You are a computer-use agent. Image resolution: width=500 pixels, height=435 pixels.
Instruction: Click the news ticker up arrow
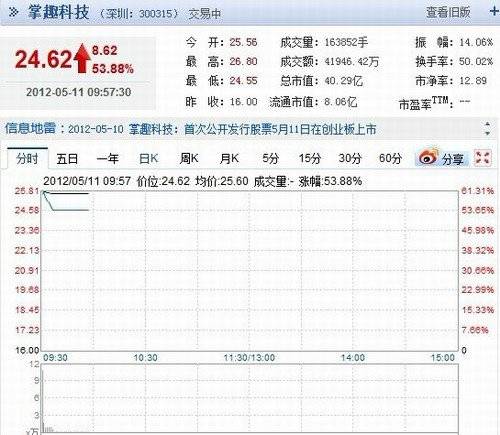487,124
